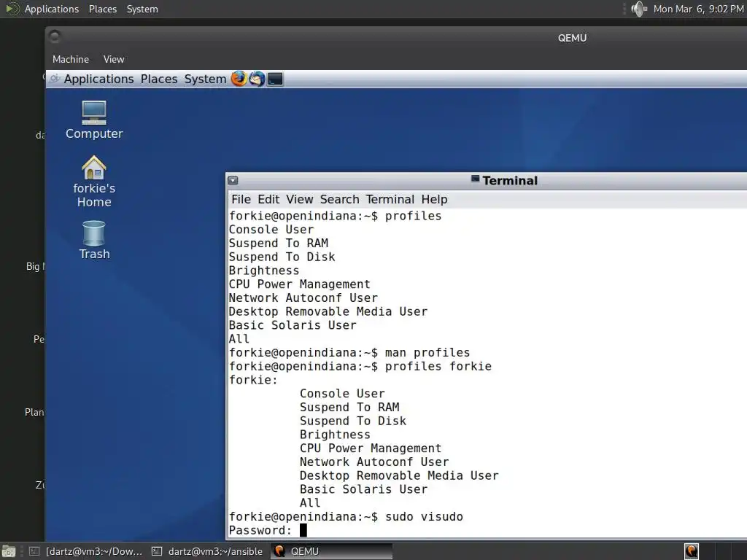Screen dimensions: 747x560
Task: Open the File menu in the Terminal
Action: [x=241, y=200]
